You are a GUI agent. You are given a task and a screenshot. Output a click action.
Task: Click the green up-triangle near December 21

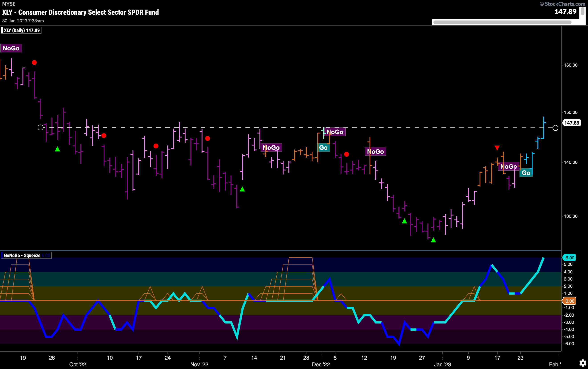coord(404,221)
